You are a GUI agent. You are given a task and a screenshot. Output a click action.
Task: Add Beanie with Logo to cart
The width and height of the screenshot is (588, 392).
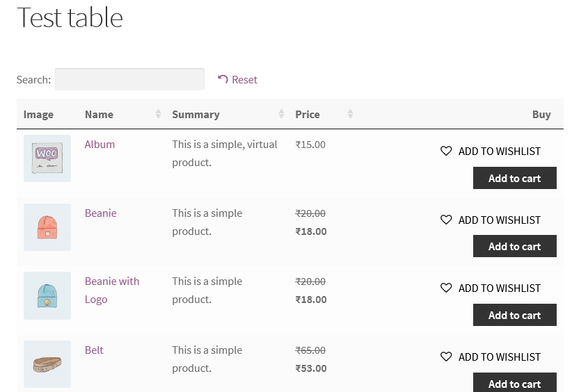(x=514, y=315)
